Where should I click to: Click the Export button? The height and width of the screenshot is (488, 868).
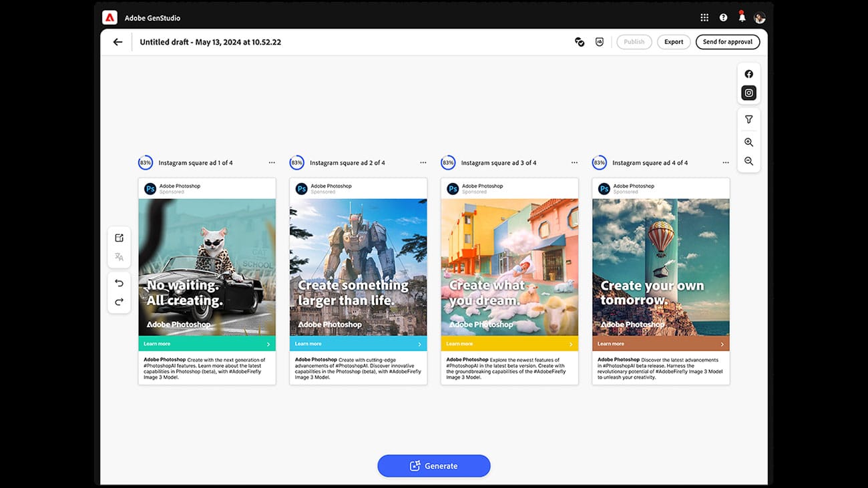[x=674, y=42]
